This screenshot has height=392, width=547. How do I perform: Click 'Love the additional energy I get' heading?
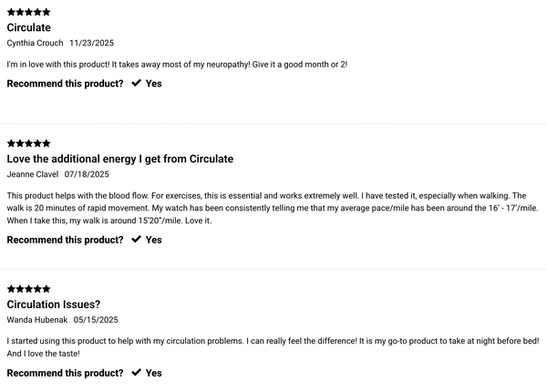120,159
